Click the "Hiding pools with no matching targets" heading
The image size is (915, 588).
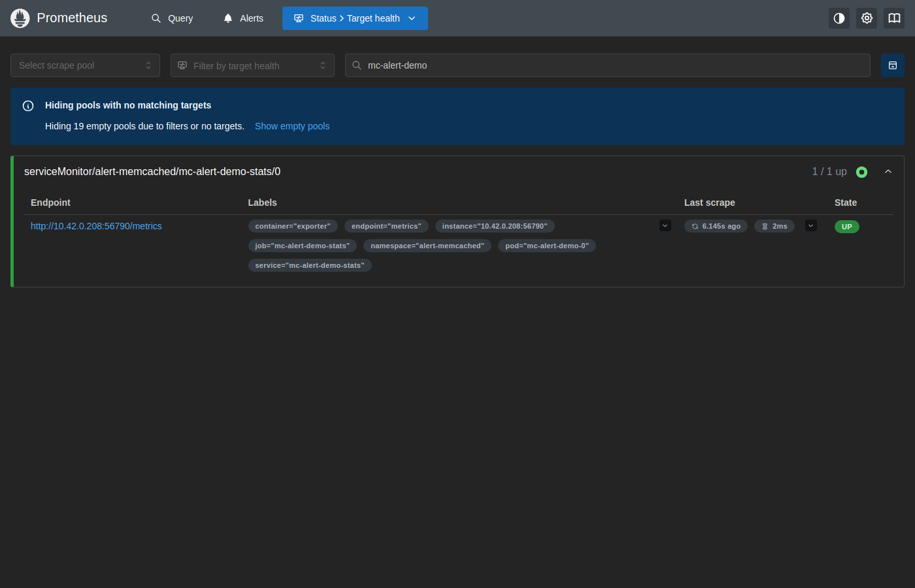point(128,105)
